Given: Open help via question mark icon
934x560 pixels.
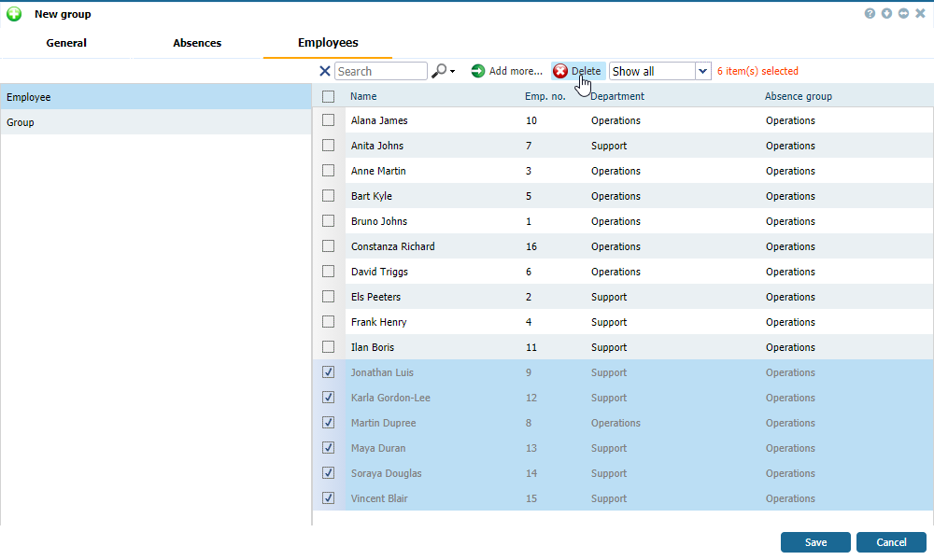Looking at the screenshot, I should [870, 14].
